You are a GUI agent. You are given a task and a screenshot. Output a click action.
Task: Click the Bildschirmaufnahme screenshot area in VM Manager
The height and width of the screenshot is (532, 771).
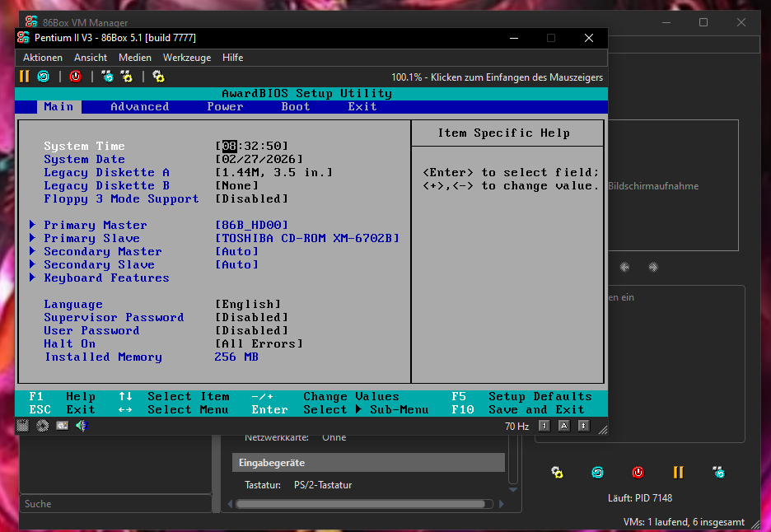coord(673,186)
